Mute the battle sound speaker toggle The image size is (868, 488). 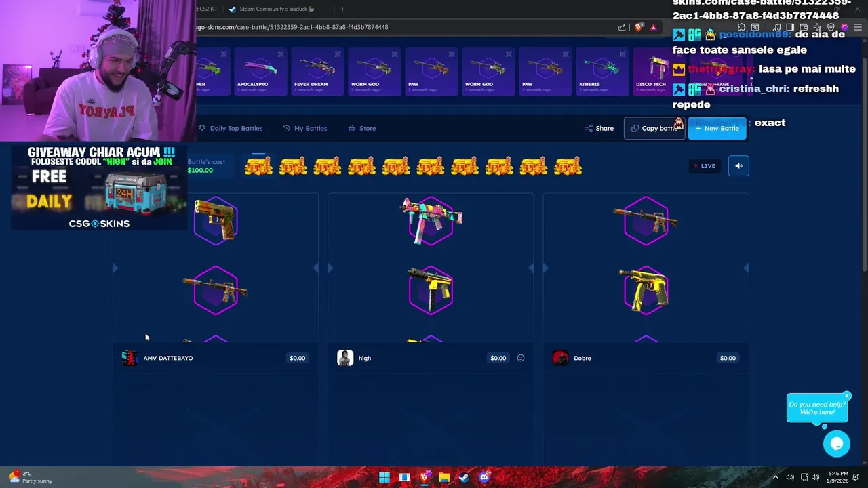point(738,165)
